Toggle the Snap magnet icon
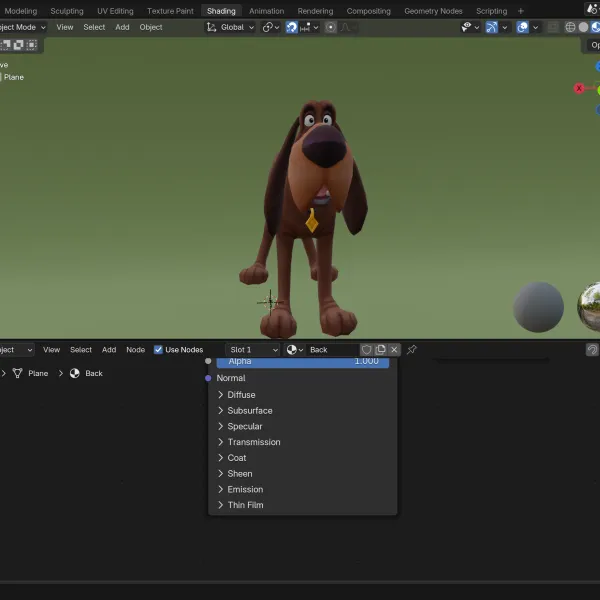Image resolution: width=600 pixels, height=600 pixels. point(292,27)
